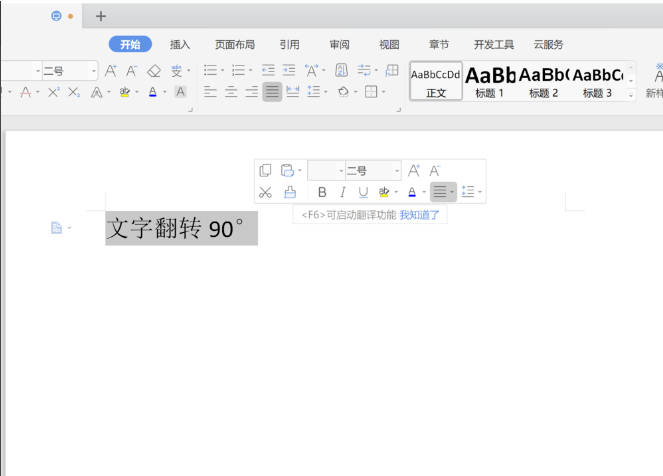Open the Font dialog launcher corner icon
The height and width of the screenshot is (476, 663).
pyautogui.click(x=190, y=110)
